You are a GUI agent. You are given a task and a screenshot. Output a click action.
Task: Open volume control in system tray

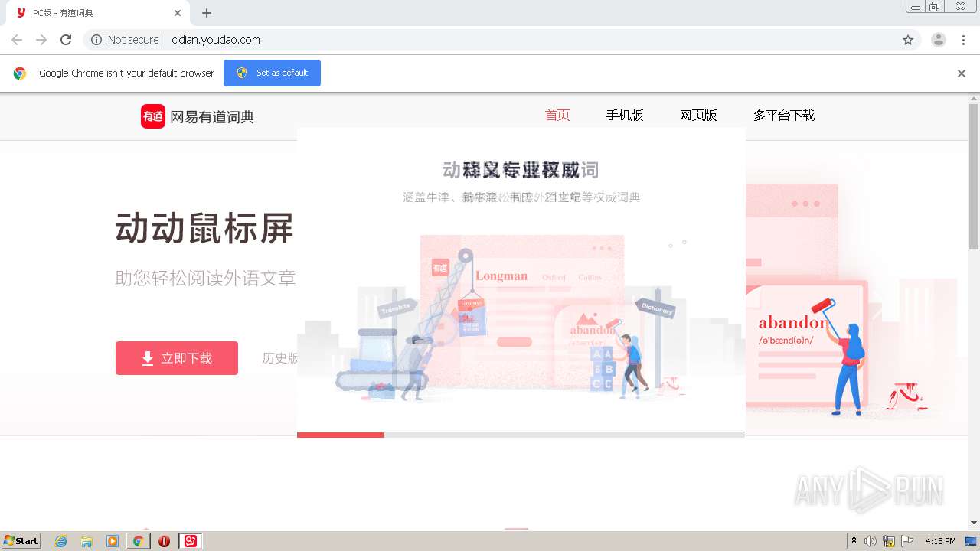[871, 541]
